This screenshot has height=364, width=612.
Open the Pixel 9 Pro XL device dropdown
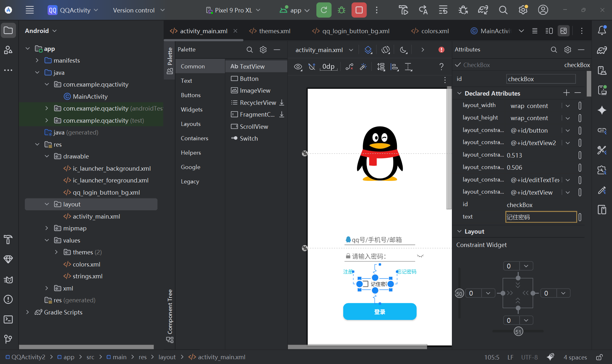[x=233, y=10]
